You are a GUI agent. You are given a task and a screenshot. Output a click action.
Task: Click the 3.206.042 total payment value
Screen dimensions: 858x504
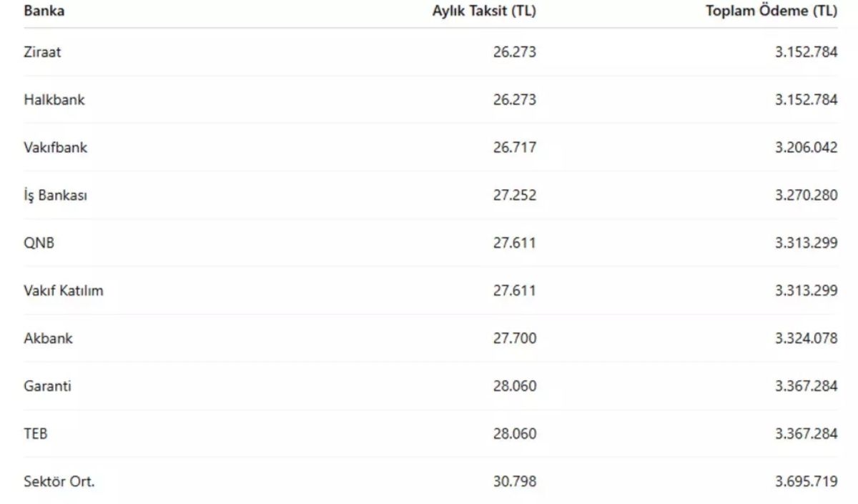click(806, 147)
